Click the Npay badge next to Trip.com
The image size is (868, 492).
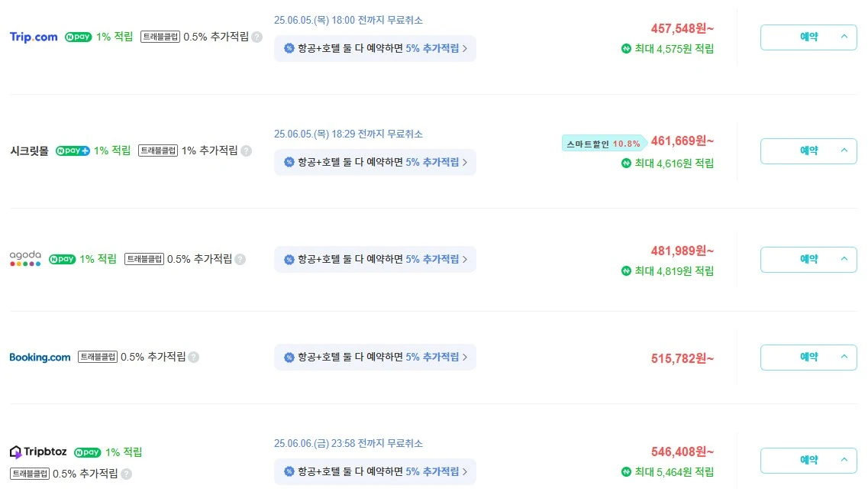(x=78, y=37)
